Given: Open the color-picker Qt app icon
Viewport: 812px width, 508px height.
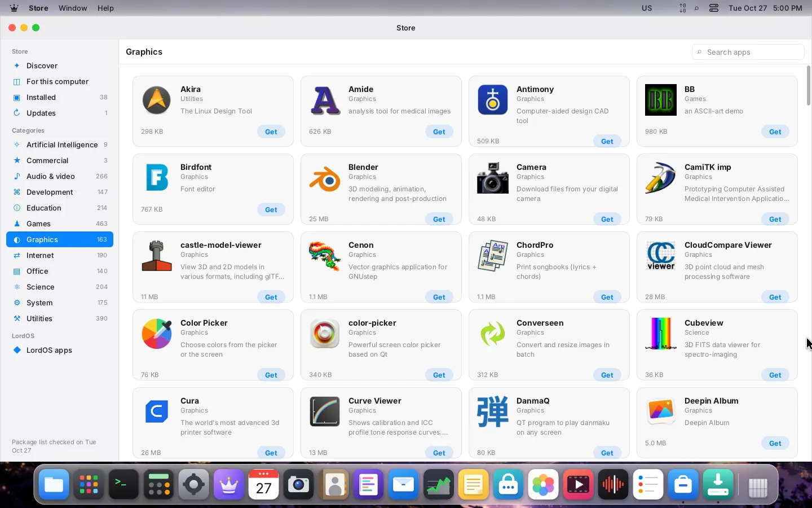Looking at the screenshot, I should tap(325, 334).
